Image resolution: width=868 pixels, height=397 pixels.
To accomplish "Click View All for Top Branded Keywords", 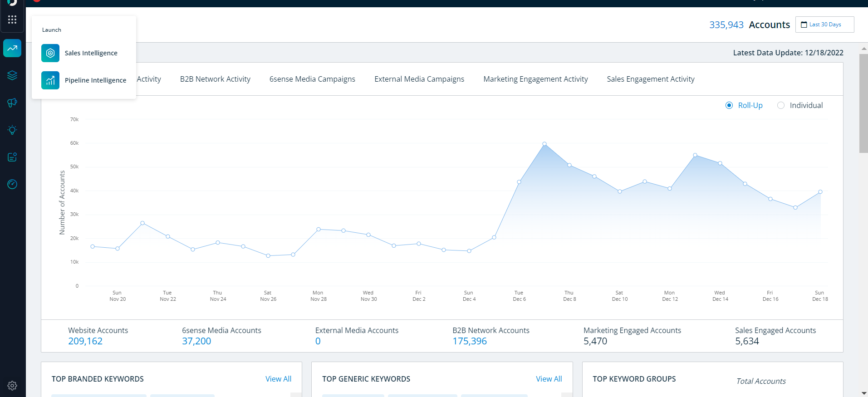I will pyautogui.click(x=278, y=379).
